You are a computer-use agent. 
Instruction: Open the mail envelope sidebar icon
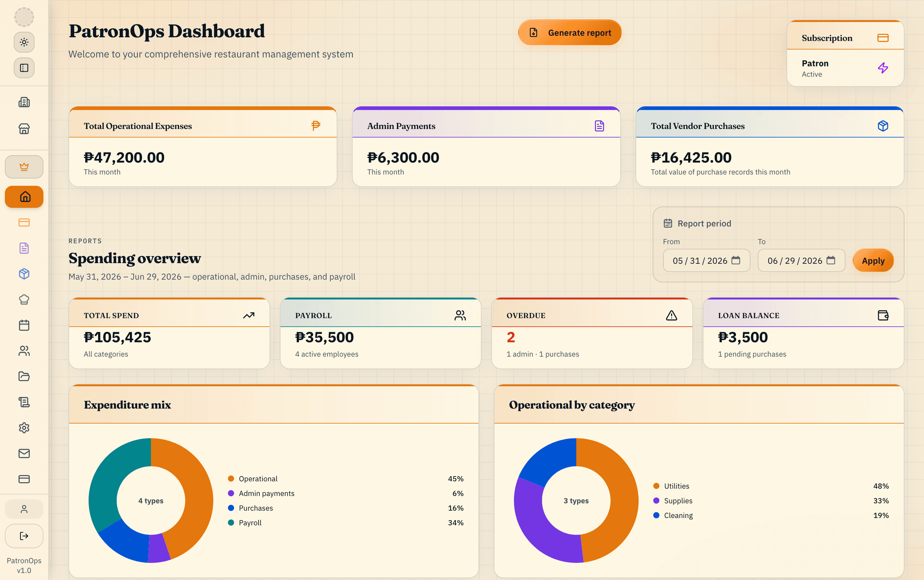coord(24,453)
